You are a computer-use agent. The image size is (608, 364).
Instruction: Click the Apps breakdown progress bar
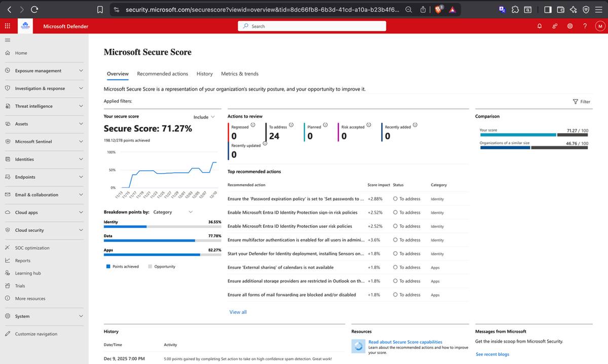[x=162, y=255]
